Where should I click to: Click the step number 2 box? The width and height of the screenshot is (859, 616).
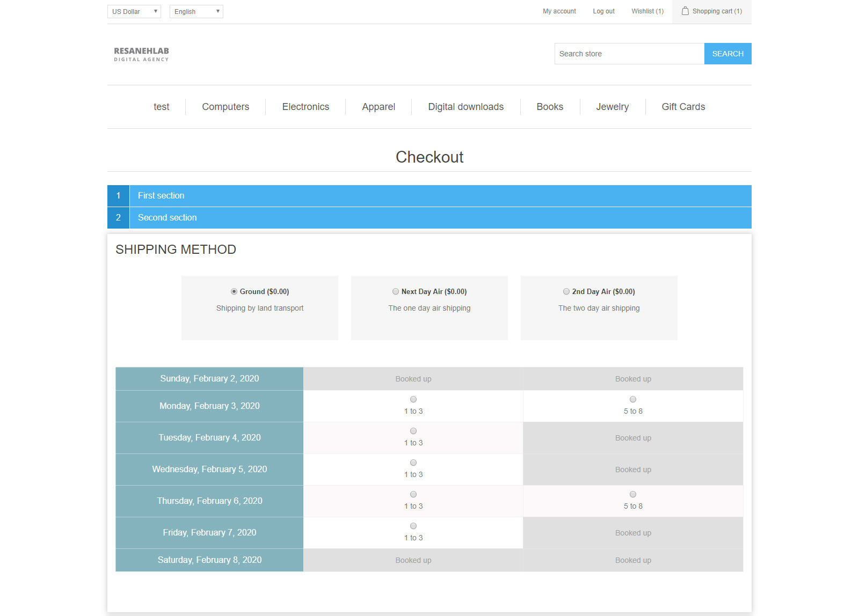pyautogui.click(x=118, y=218)
